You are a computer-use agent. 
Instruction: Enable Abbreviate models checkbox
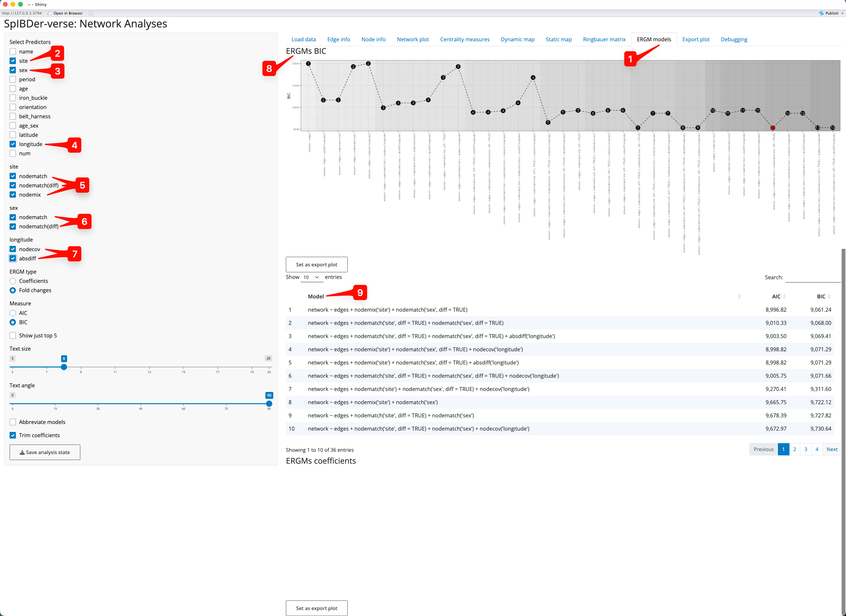13,422
